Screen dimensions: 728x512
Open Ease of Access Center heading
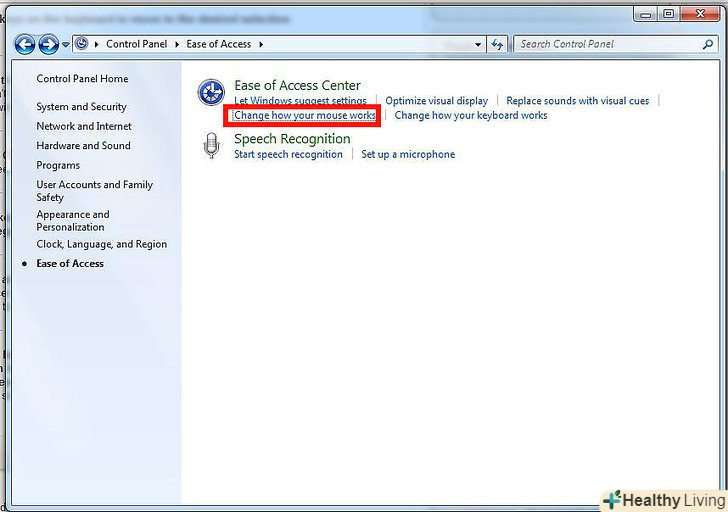297,85
